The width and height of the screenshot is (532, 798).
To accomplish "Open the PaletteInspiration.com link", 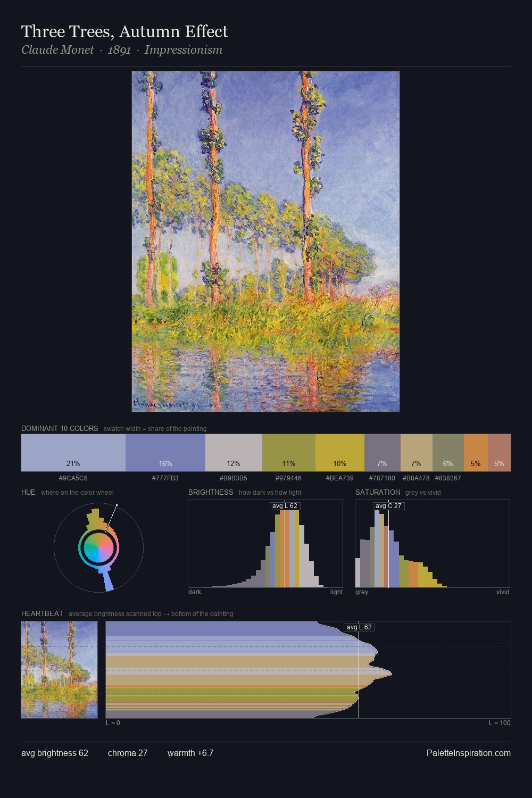I will pyautogui.click(x=469, y=753).
